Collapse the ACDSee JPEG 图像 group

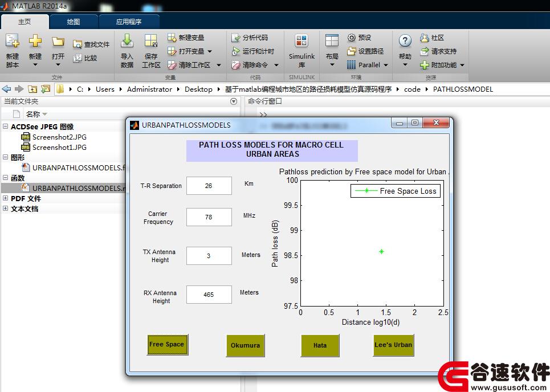5,126
